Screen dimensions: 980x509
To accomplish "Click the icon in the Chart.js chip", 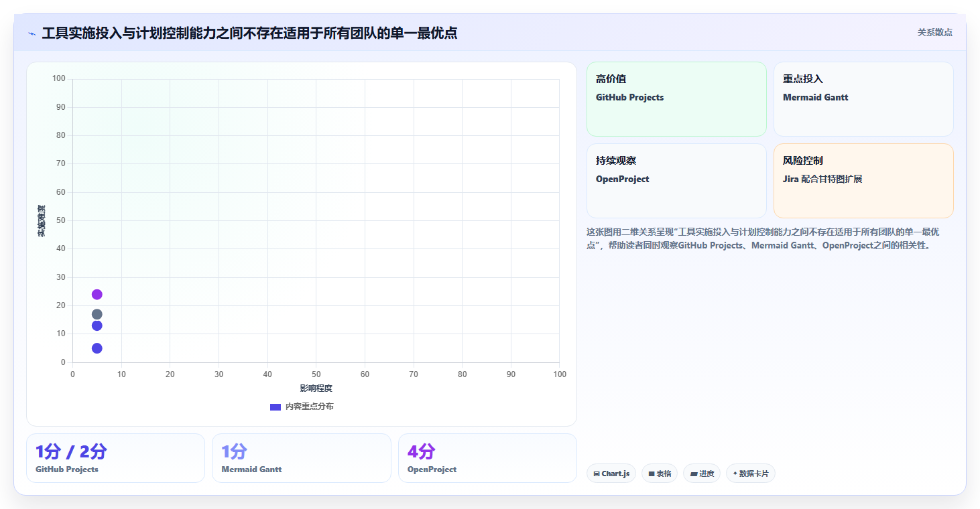I will [x=597, y=474].
